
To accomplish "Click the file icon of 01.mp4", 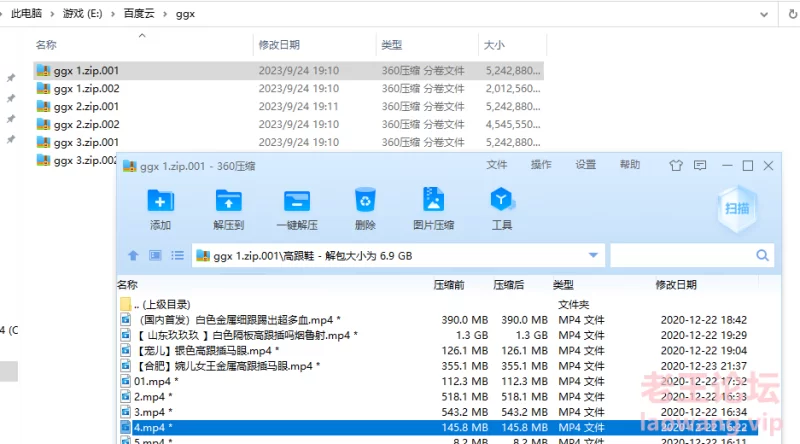I will point(126,381).
